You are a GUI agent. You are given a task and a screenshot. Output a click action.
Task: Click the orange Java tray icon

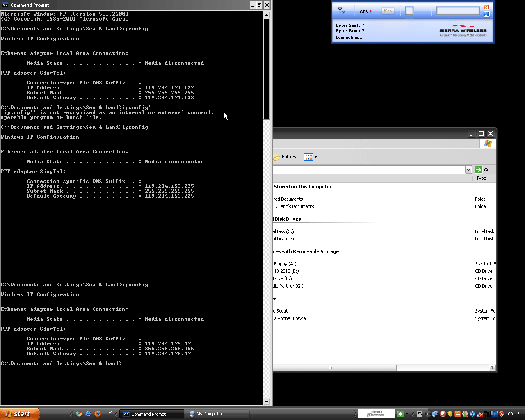457,414
